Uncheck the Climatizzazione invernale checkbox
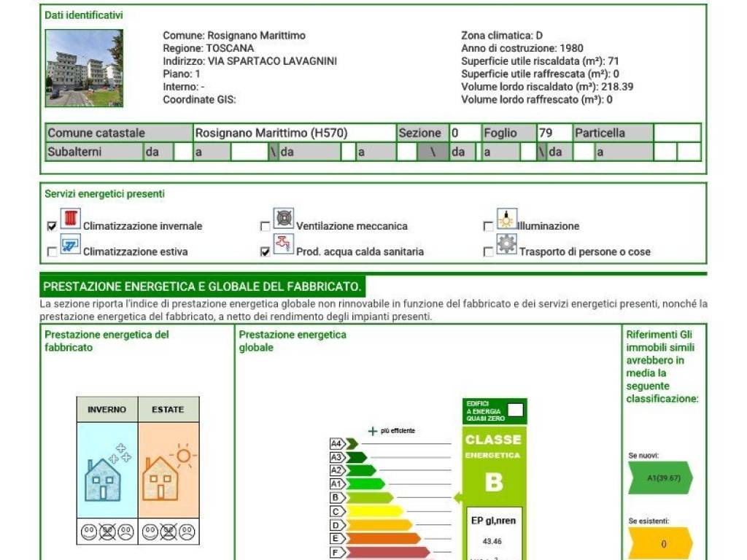 52,226
